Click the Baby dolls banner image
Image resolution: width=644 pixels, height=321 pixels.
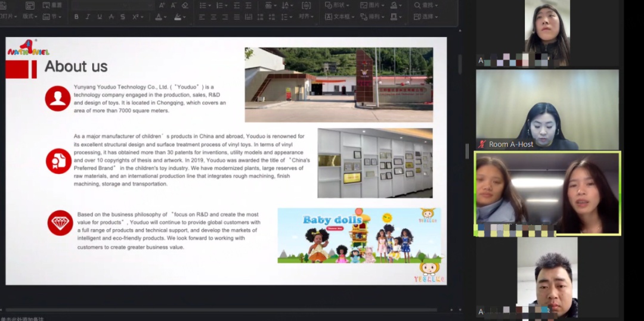pyautogui.click(x=360, y=235)
